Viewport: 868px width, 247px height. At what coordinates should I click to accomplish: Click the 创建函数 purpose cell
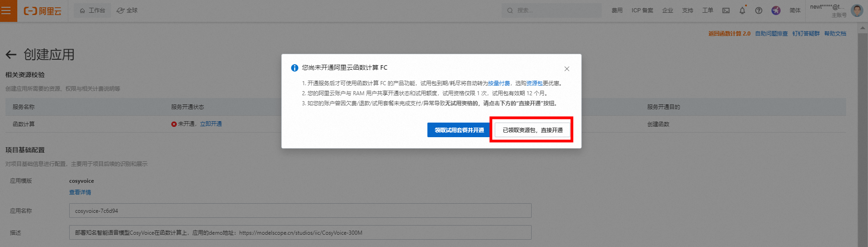point(658,124)
